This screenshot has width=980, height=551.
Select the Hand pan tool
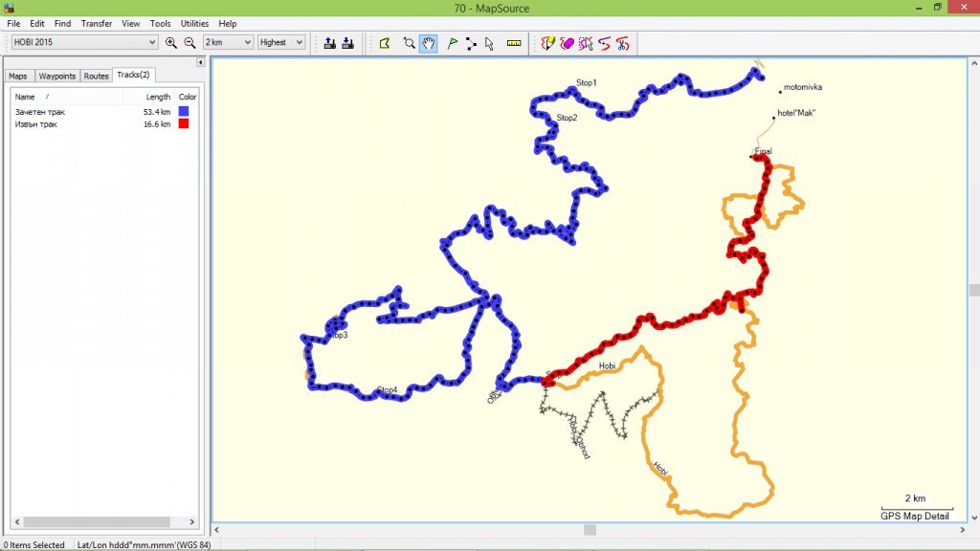tap(428, 43)
